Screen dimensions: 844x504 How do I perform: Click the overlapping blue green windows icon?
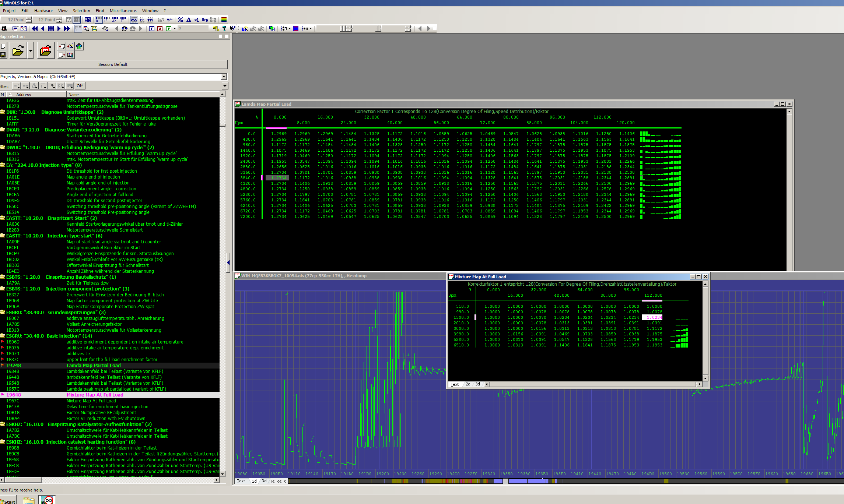point(272,28)
